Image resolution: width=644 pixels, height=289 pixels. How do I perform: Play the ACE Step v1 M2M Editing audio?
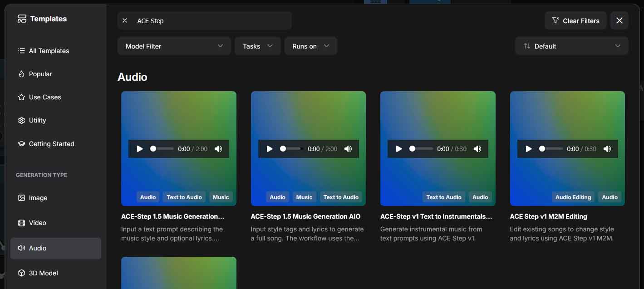pos(529,149)
